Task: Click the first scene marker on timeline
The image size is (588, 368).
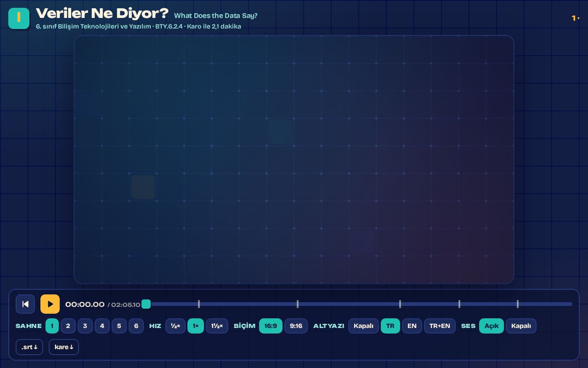Action: (x=199, y=304)
